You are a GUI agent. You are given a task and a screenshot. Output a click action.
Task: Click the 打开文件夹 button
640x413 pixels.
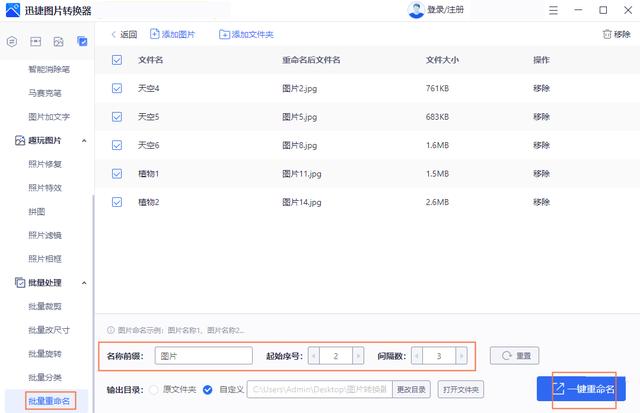[461, 389]
